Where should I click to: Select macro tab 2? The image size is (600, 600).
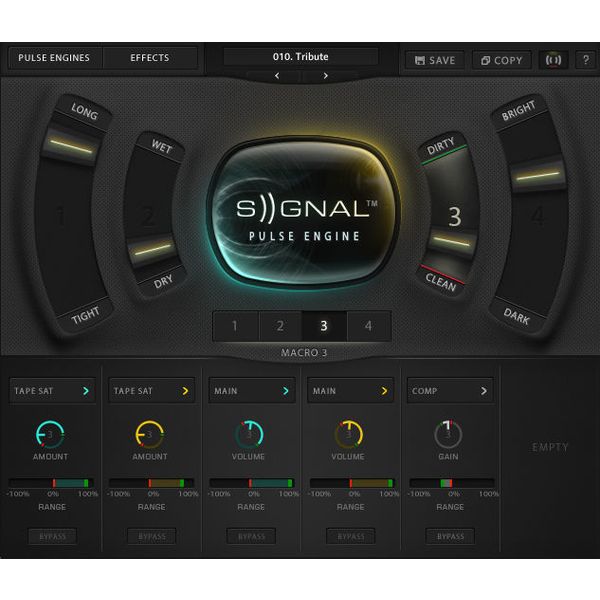point(280,326)
